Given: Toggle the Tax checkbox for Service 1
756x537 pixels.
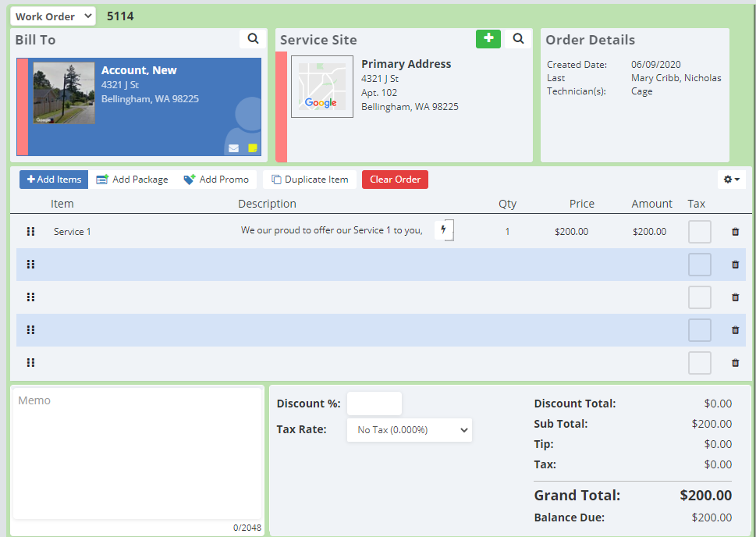Looking at the screenshot, I should tap(699, 232).
